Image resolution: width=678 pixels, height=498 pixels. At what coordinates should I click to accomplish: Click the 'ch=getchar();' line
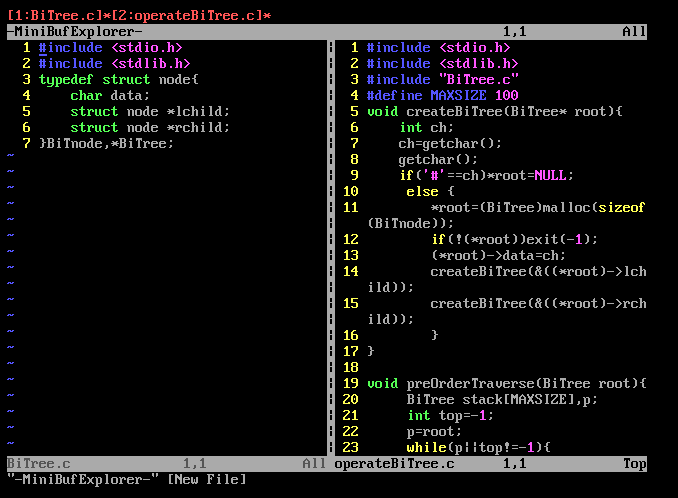(450, 144)
